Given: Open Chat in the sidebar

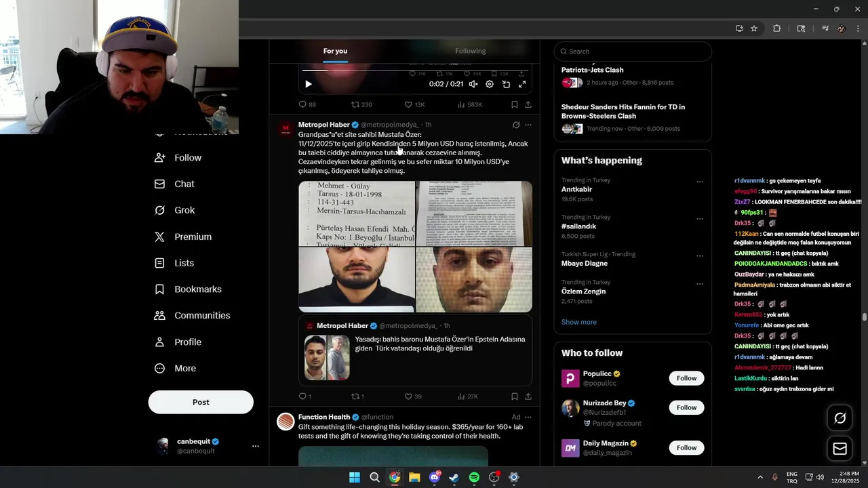Looking at the screenshot, I should click(174, 184).
